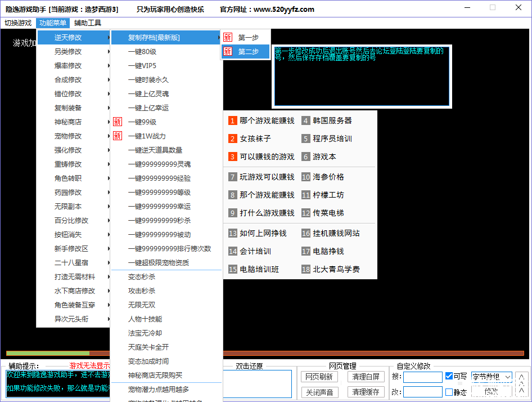
Task: Click the triple-caret collapse button
Action: (522, 385)
